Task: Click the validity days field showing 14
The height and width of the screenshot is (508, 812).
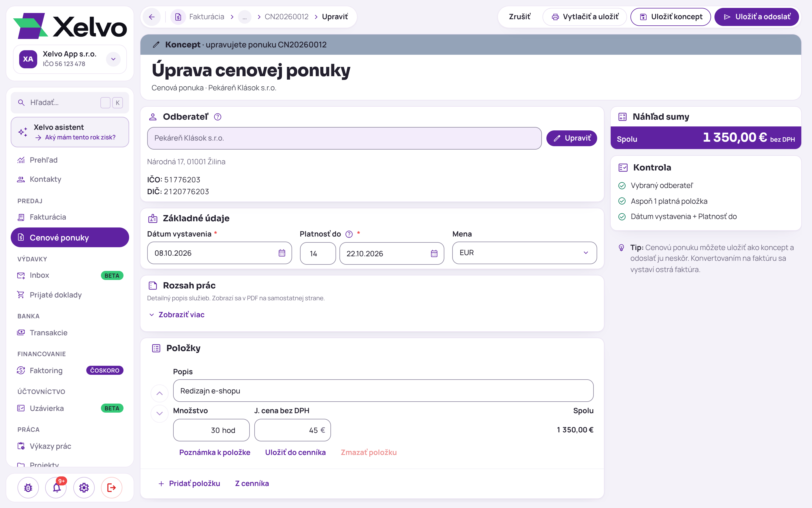Action: 318,254
